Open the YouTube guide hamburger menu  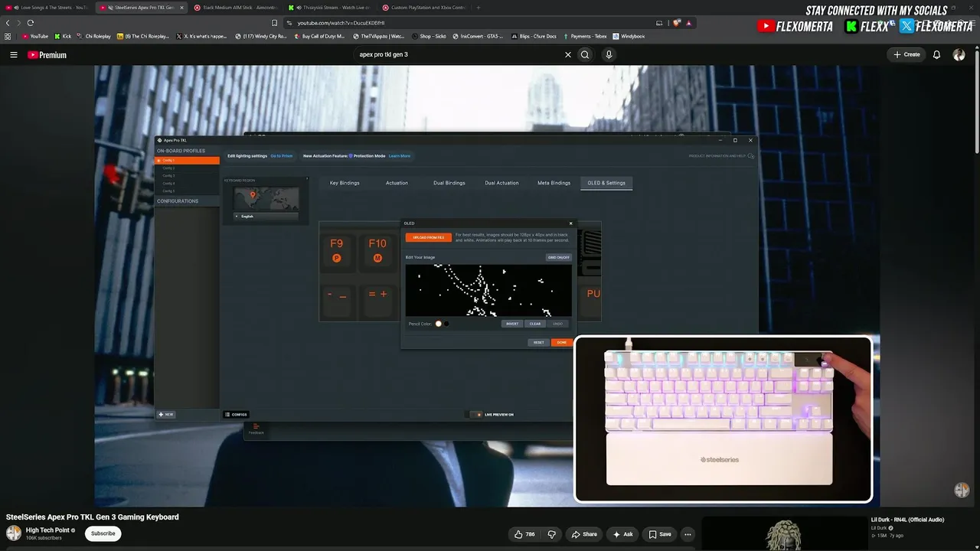click(14, 55)
